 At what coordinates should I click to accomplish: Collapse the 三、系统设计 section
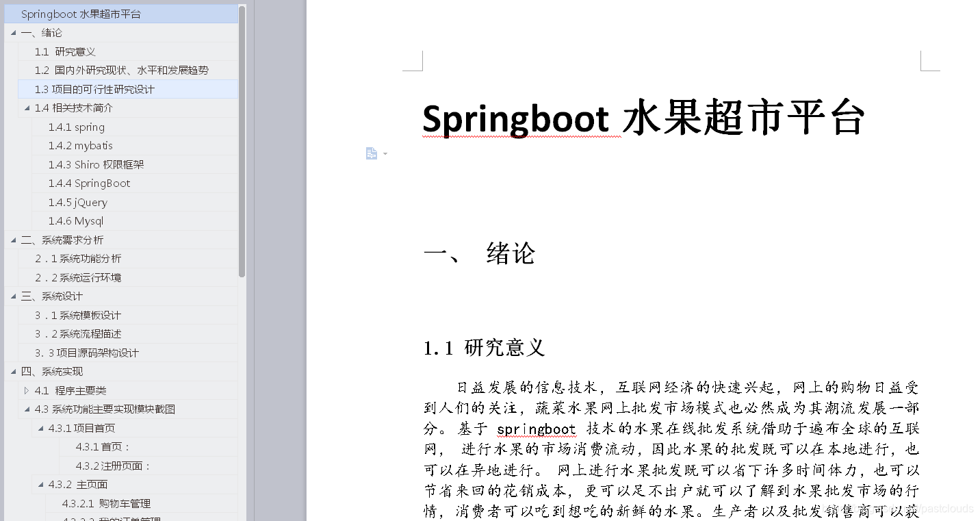[14, 296]
